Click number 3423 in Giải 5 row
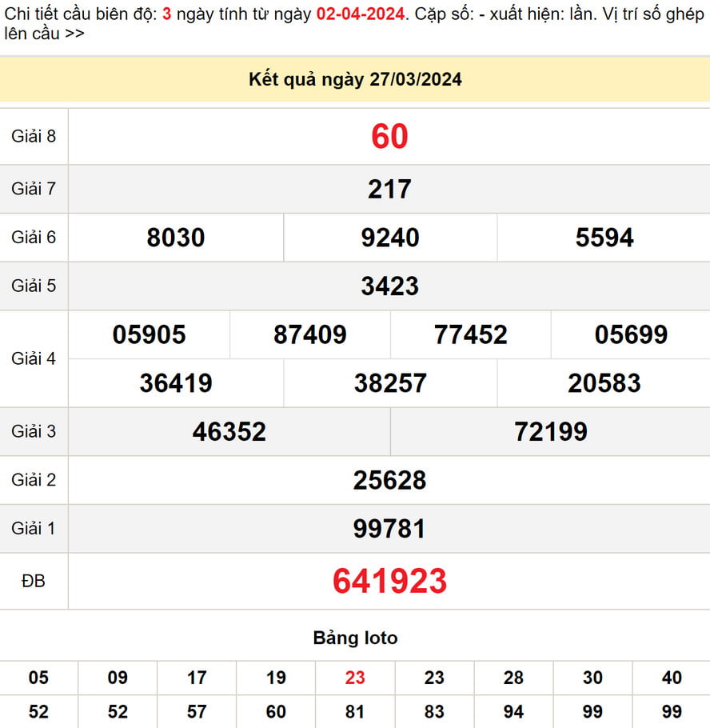This screenshot has height=728, width=710. coord(389,286)
